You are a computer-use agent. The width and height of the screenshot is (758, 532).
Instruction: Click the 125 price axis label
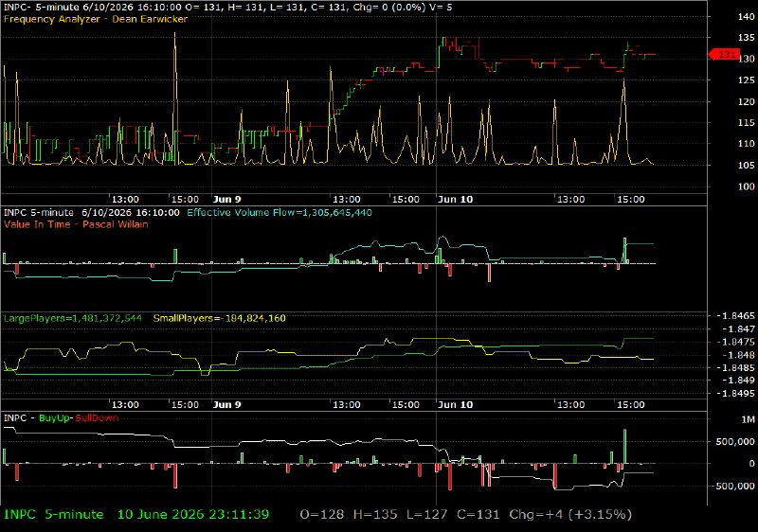point(746,80)
